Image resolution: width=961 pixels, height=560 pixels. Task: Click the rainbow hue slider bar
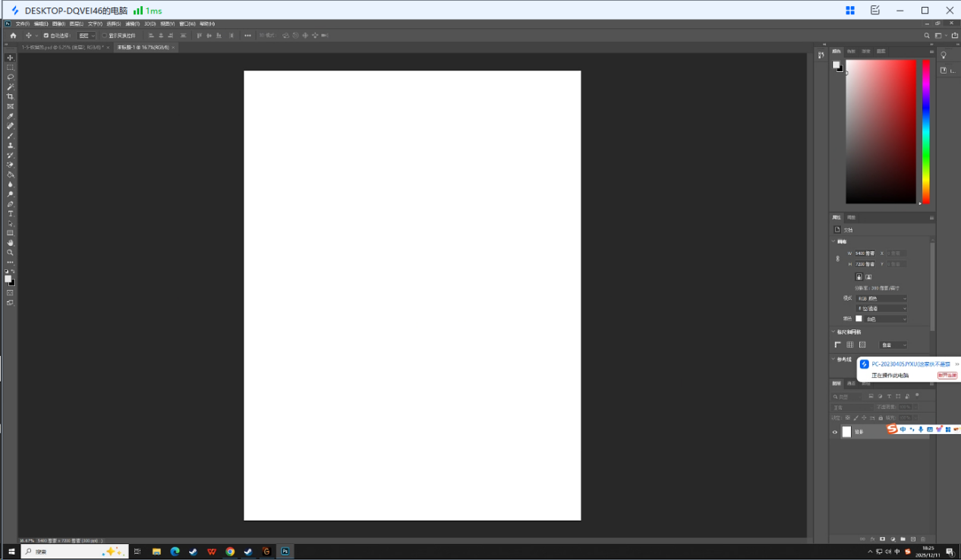click(x=926, y=131)
